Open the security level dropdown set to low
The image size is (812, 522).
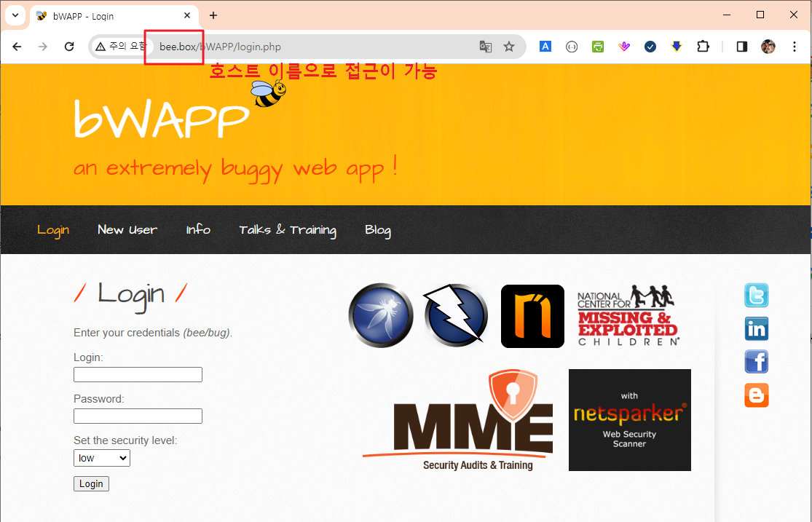pos(102,458)
